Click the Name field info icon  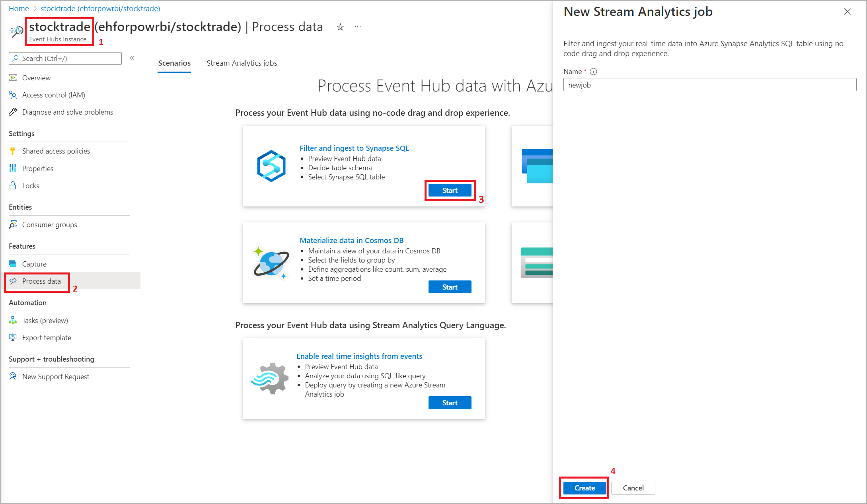593,72
